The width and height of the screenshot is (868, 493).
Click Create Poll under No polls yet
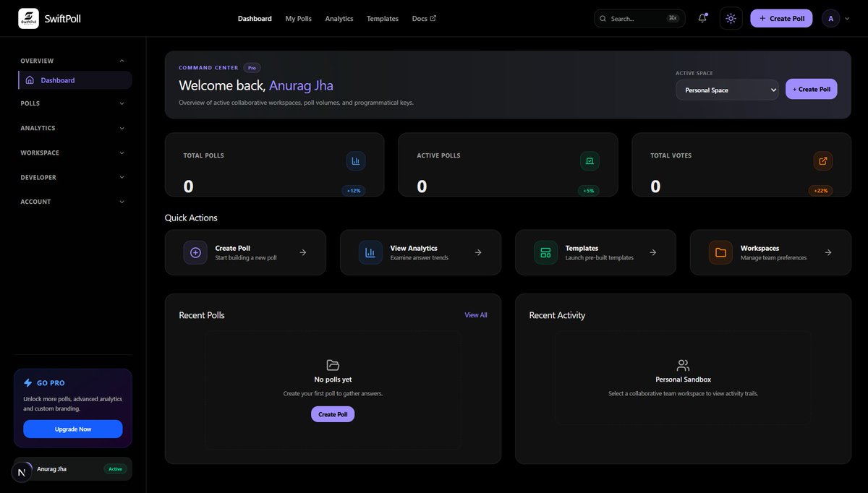(x=333, y=414)
